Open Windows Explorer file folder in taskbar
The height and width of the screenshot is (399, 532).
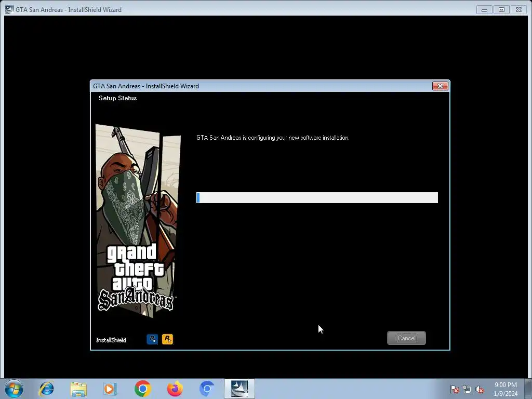pos(79,389)
